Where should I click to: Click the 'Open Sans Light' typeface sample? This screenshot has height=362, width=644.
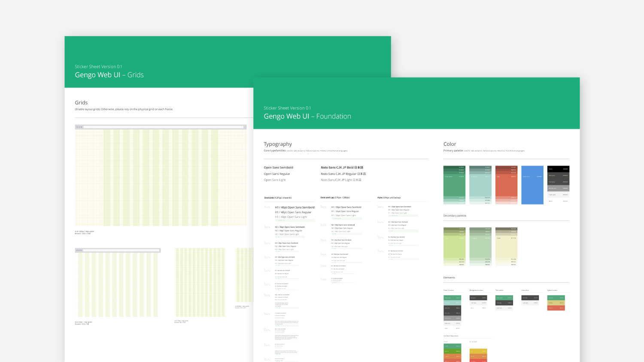point(275,180)
